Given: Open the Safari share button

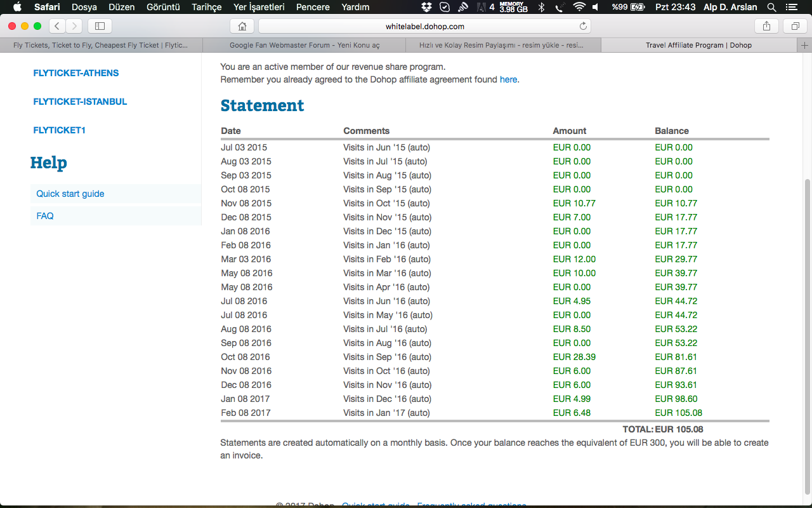Looking at the screenshot, I should (x=766, y=26).
